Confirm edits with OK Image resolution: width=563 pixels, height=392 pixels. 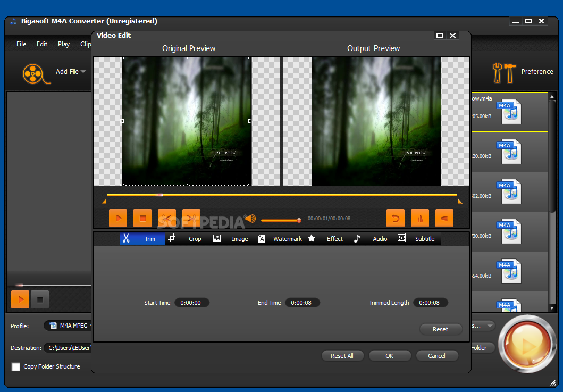pos(390,356)
